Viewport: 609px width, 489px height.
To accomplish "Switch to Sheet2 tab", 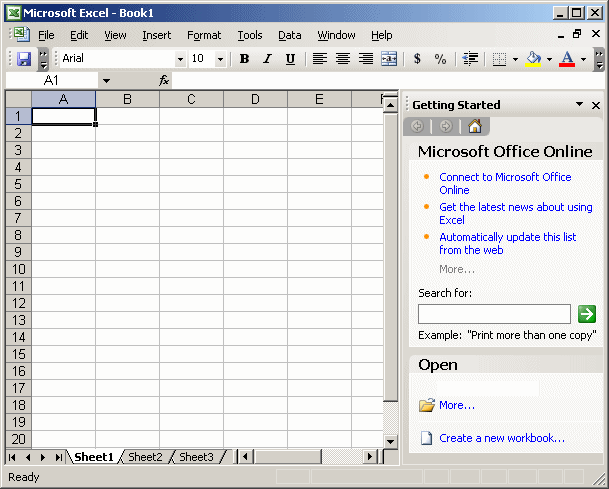I will click(145, 457).
